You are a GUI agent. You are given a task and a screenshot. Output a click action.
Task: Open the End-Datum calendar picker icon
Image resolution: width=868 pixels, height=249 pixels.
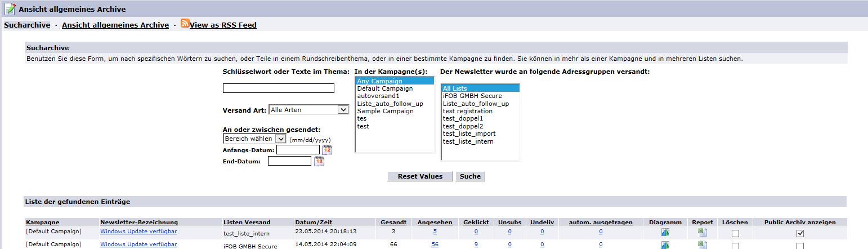tap(319, 162)
